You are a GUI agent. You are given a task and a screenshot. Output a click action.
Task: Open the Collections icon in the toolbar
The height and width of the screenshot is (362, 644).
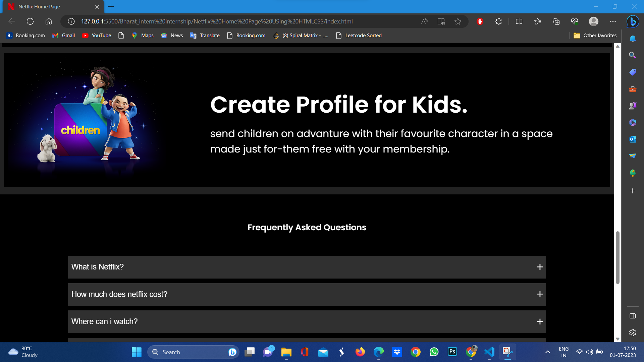tap(556, 21)
